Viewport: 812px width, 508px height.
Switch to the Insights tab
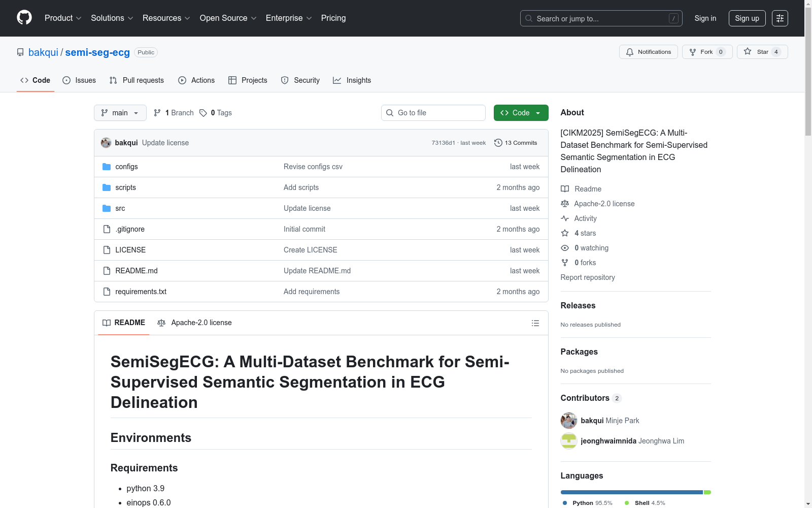[352, 80]
